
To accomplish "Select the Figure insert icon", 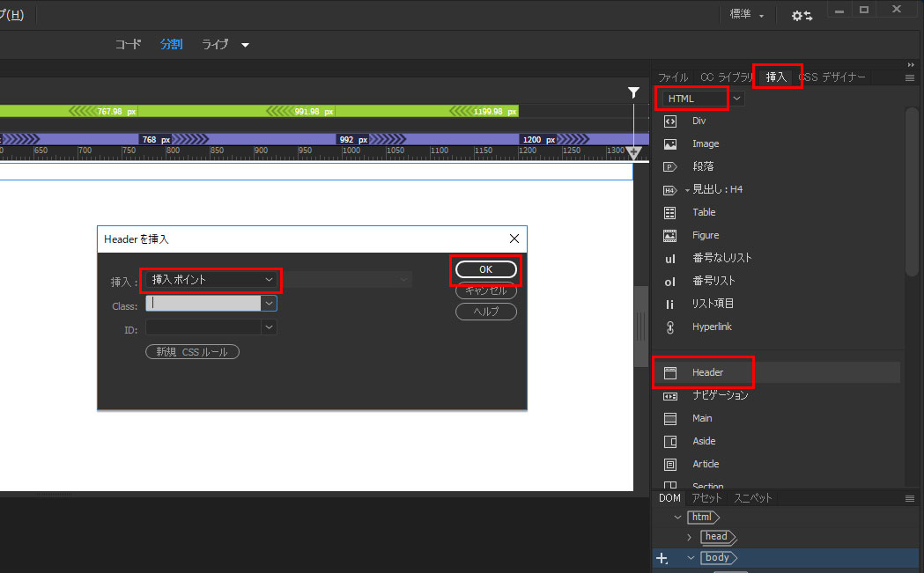I will click(670, 236).
